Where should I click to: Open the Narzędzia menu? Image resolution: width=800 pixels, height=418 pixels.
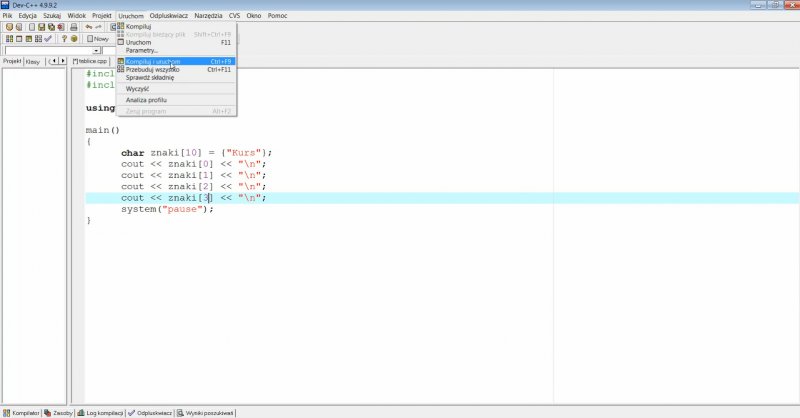coord(208,16)
